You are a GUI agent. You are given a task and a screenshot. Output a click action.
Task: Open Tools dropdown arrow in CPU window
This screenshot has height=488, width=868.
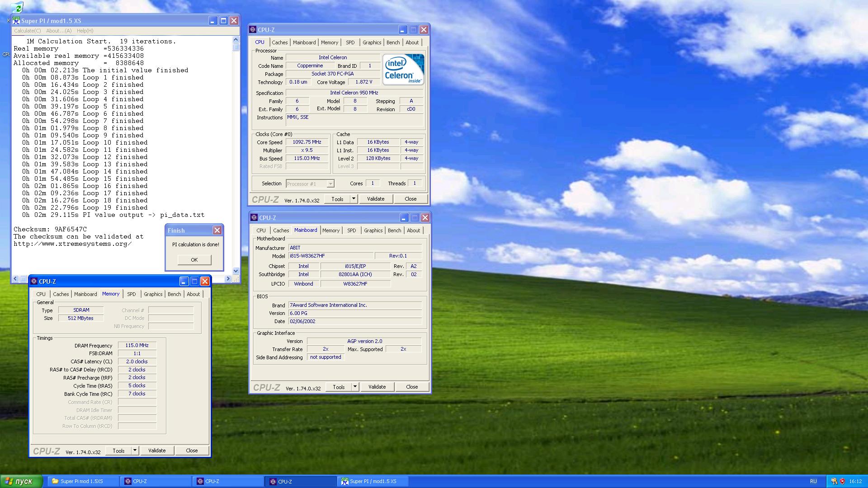tap(354, 199)
